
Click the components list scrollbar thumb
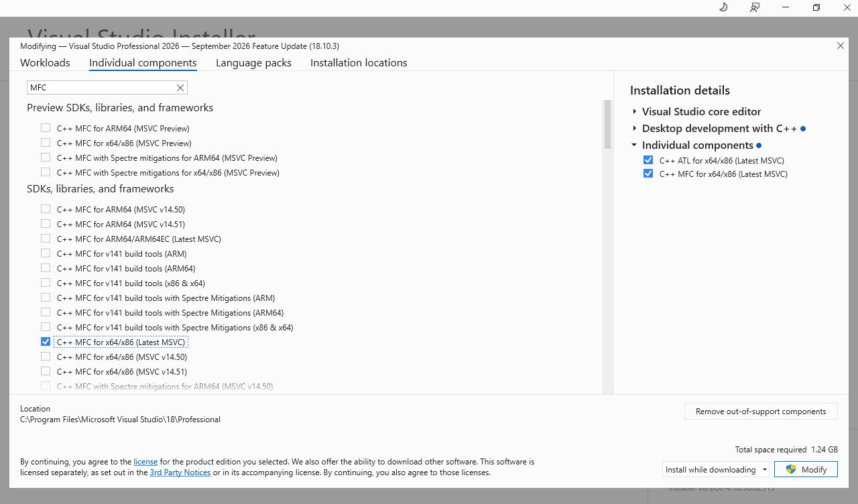[607, 124]
